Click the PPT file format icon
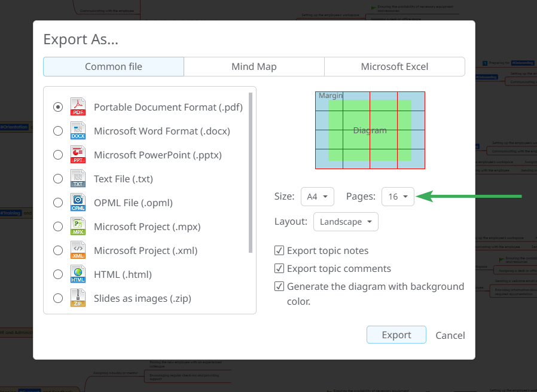Viewport: 537px width, 392px height. 78,155
